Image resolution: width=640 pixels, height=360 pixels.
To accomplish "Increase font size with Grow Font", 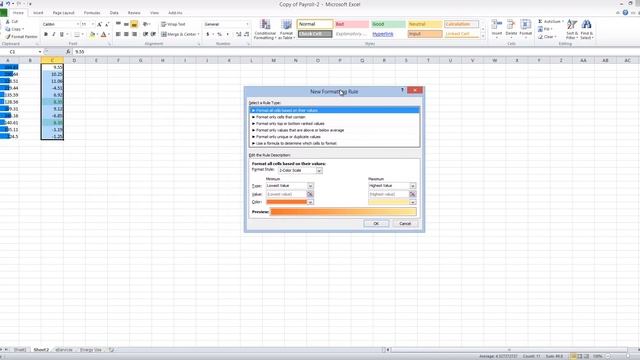I will point(99,24).
